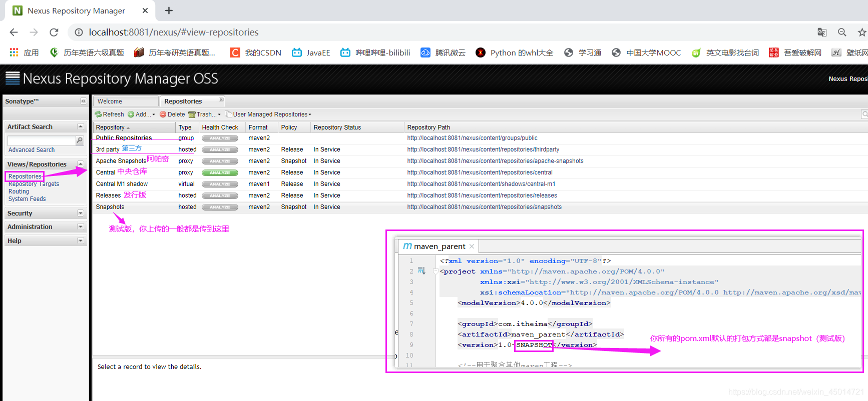The height and width of the screenshot is (401, 868).
Task: Open the 我的CSDN bookmark
Action: (x=256, y=52)
